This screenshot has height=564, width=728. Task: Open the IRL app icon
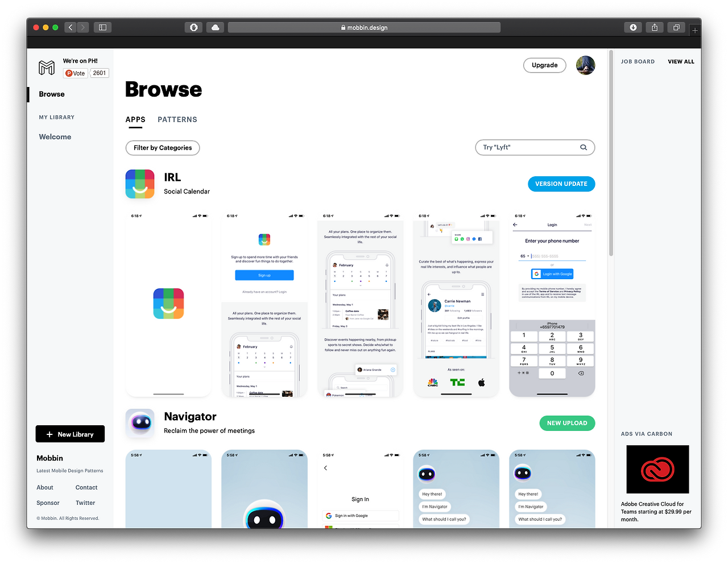click(140, 184)
